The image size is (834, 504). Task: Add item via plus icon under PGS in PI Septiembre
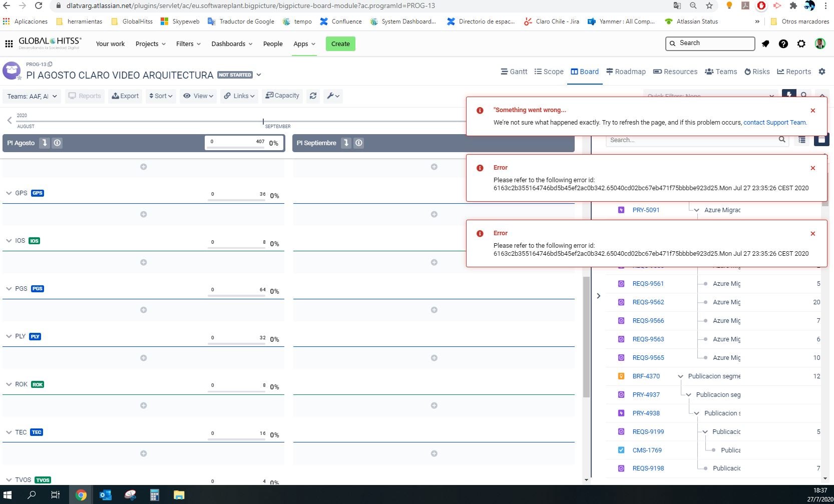(x=434, y=310)
